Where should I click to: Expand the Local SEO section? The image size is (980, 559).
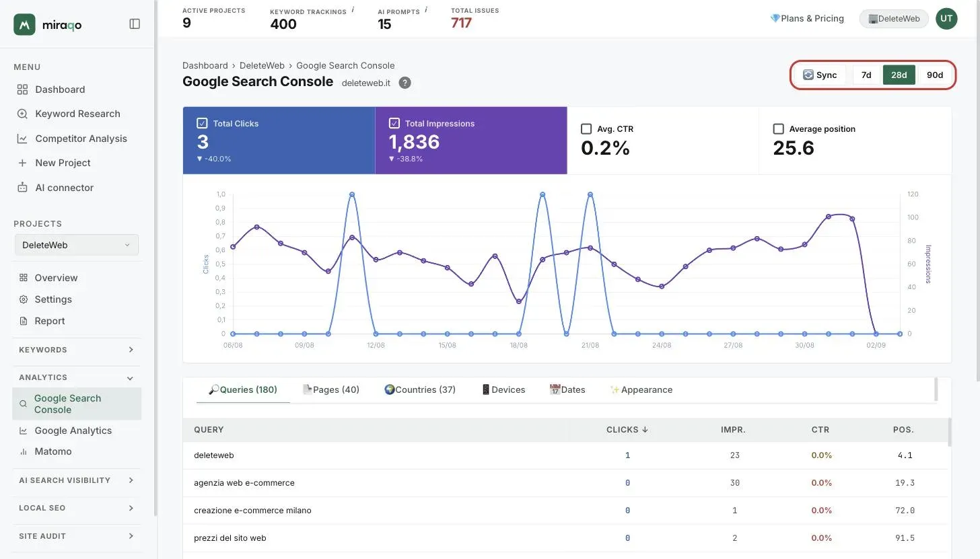[77, 508]
